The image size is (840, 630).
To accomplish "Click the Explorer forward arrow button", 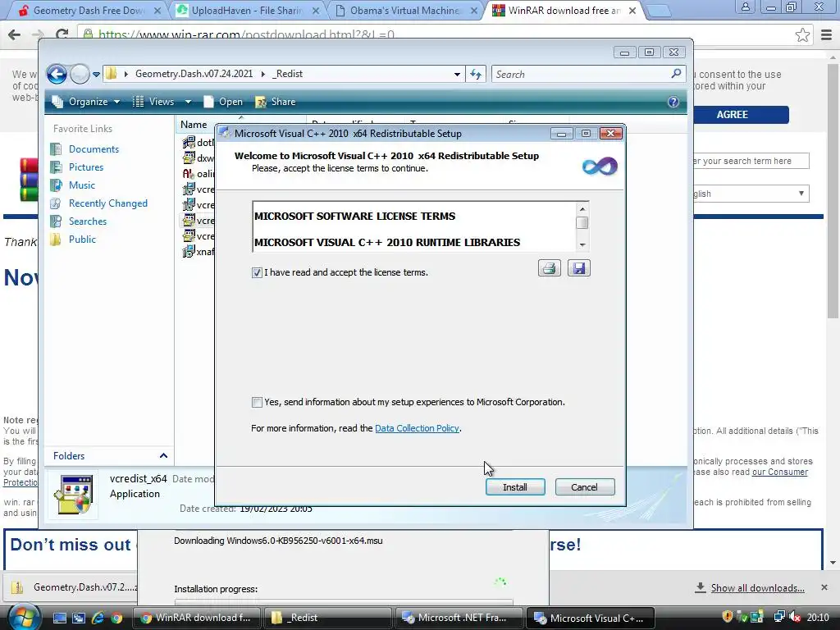I will tap(80, 74).
